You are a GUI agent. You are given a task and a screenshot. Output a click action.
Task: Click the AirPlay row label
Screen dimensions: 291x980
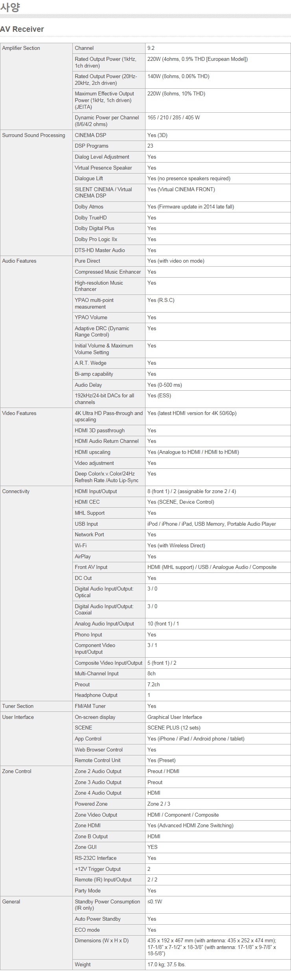[83, 556]
